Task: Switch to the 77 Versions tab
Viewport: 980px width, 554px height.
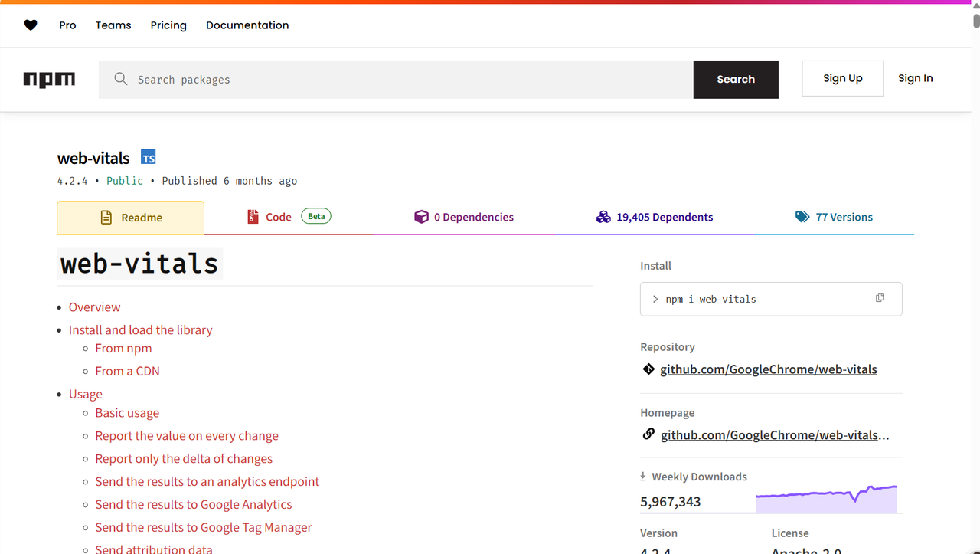Action: click(x=834, y=217)
